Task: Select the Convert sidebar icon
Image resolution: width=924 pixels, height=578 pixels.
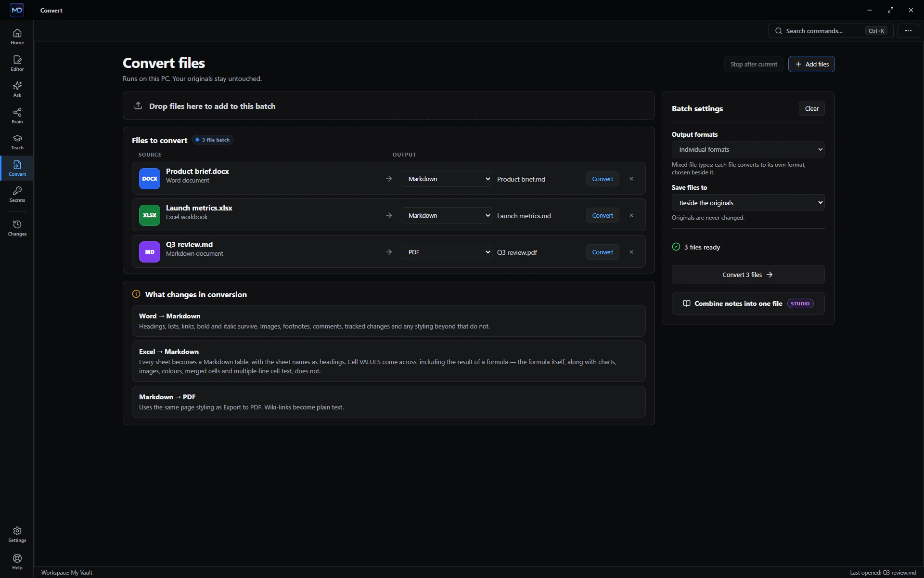Action: [x=17, y=168]
